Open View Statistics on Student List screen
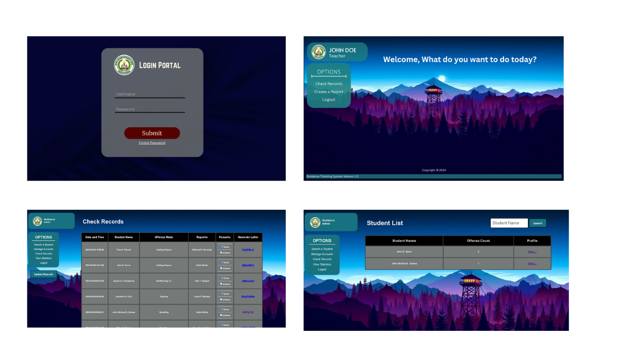Viewport: 644px width, 362px height. (322, 264)
